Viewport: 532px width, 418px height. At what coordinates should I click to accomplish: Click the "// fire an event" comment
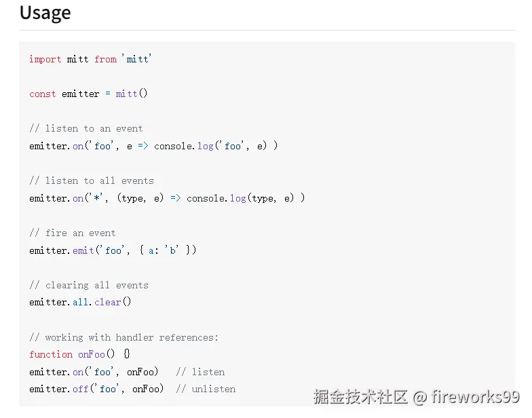[73, 233]
